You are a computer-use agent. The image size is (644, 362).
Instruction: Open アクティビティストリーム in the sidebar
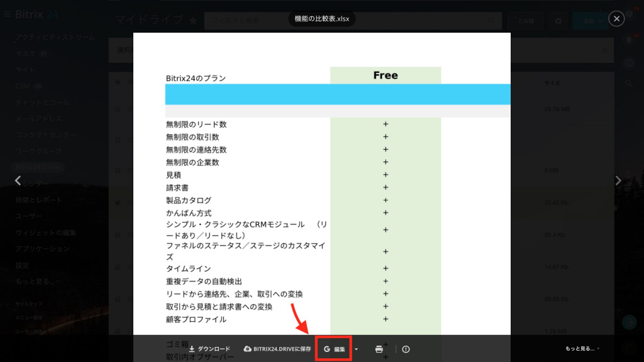(55, 37)
